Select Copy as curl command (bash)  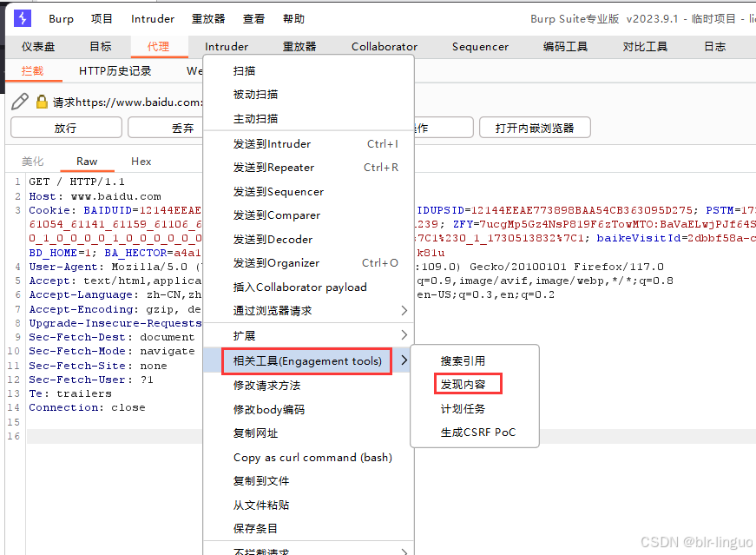pos(309,458)
